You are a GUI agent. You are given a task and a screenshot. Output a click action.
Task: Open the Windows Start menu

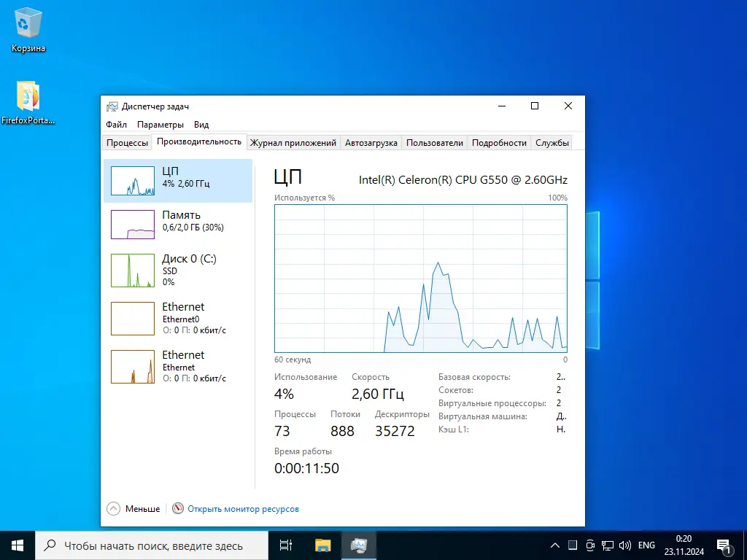click(18, 545)
